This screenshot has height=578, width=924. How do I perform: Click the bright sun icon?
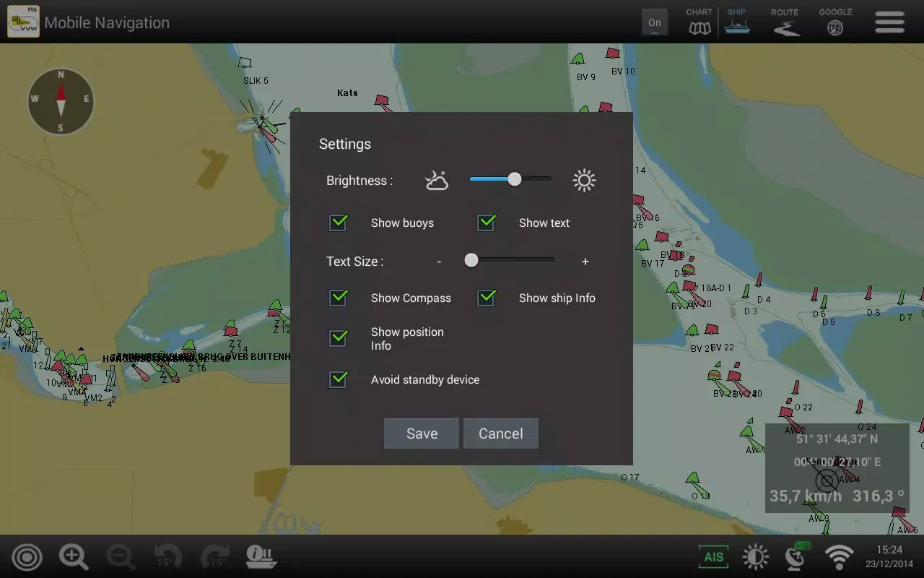click(584, 181)
